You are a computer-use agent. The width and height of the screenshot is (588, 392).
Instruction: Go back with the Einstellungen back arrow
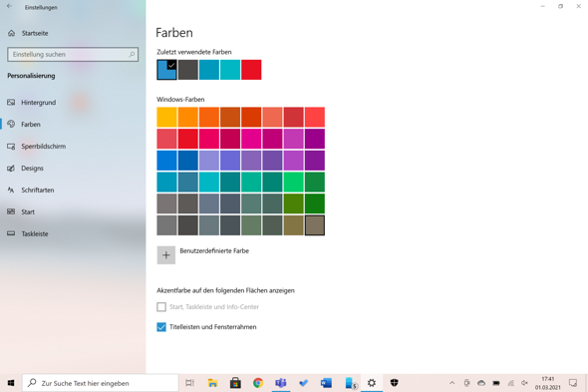click(x=9, y=6)
